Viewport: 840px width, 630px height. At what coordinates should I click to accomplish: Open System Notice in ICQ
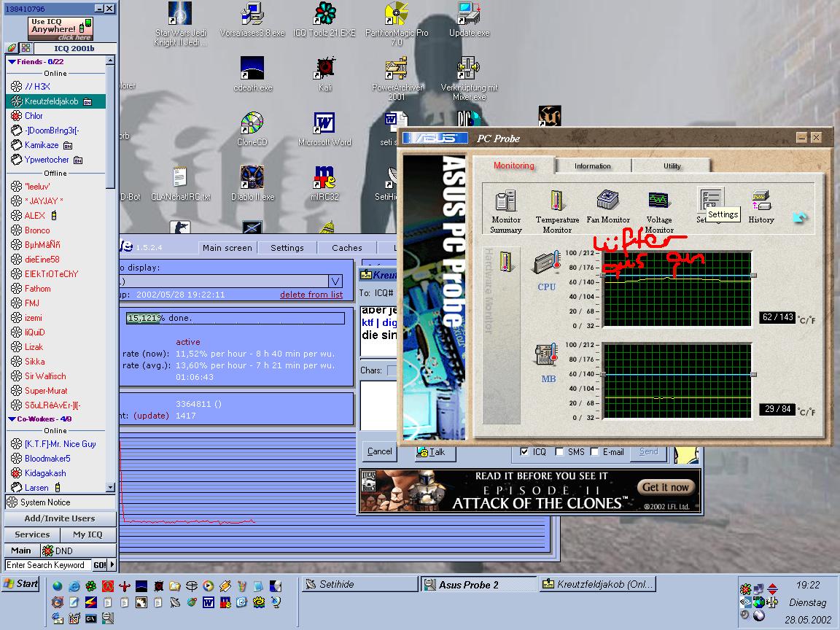pos(60,502)
